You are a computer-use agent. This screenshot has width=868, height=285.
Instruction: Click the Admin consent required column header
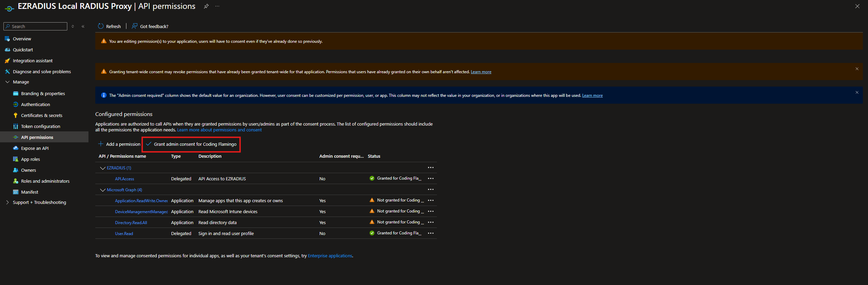coord(341,156)
